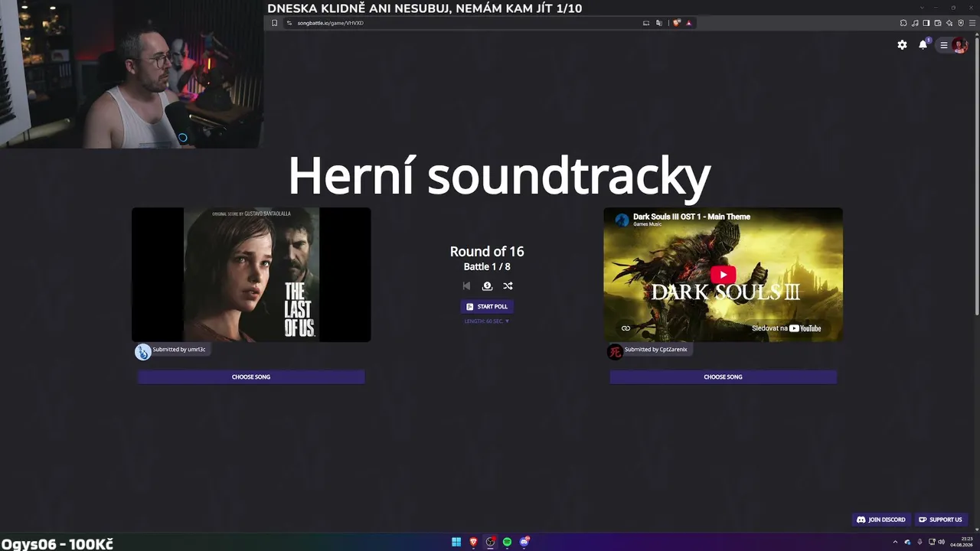The height and width of the screenshot is (551, 980).
Task: Open the browser extensions puzzle icon
Action: (903, 23)
